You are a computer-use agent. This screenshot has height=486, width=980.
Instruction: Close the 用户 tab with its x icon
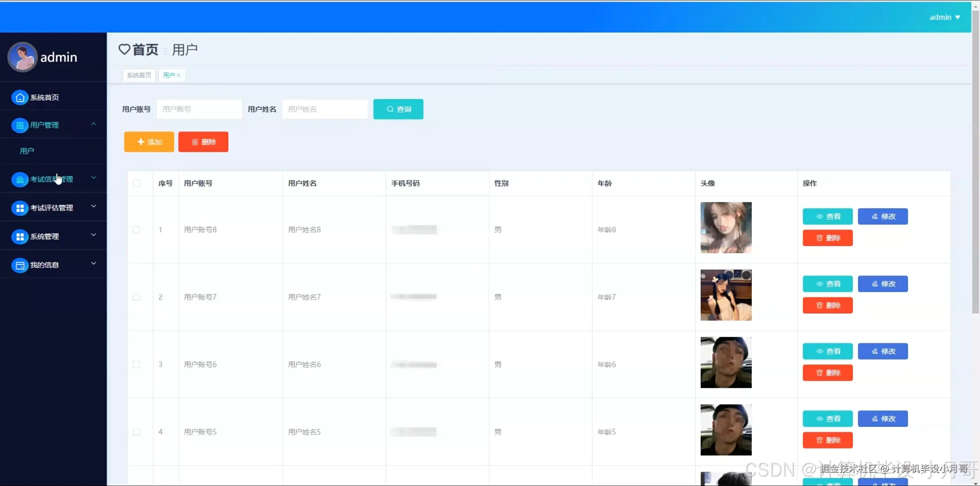point(178,75)
